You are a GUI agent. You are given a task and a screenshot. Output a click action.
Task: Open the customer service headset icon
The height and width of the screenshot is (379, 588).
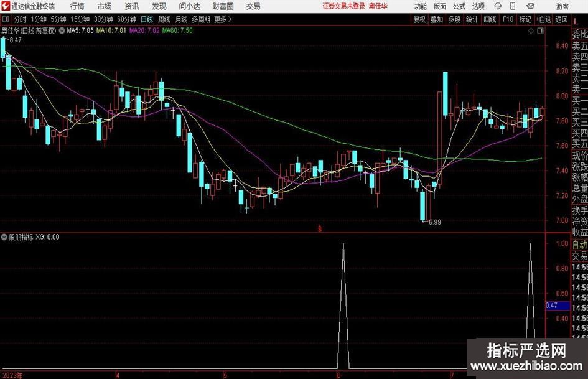(498, 6)
